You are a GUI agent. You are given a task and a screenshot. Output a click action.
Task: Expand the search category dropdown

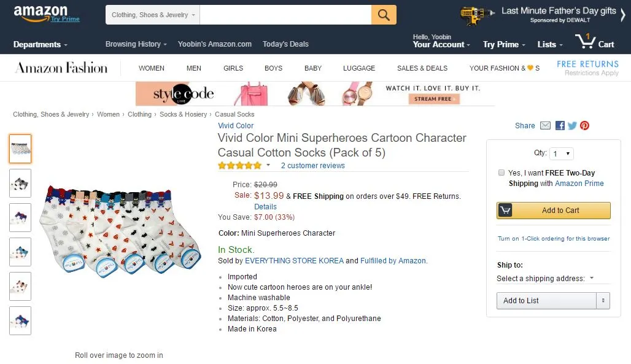[153, 15]
